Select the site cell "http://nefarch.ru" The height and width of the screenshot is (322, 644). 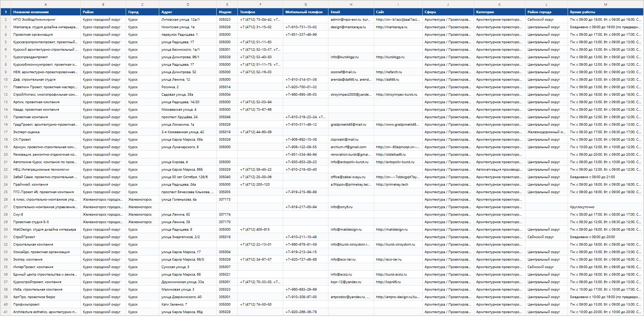point(398,72)
